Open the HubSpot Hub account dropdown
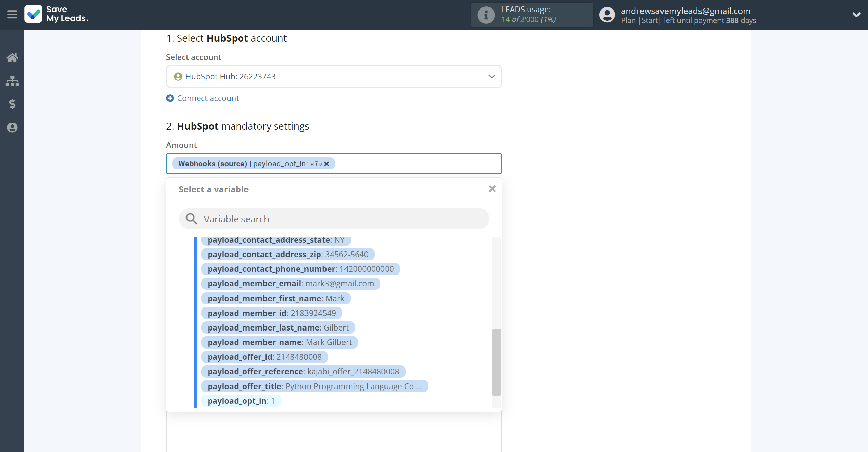This screenshot has height=452, width=868. coord(334,77)
